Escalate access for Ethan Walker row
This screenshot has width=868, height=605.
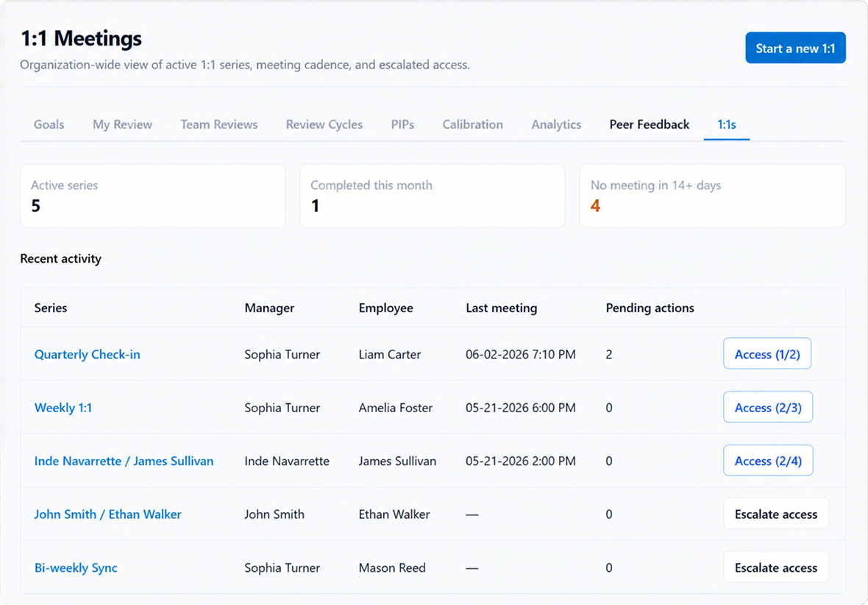pyautogui.click(x=775, y=514)
